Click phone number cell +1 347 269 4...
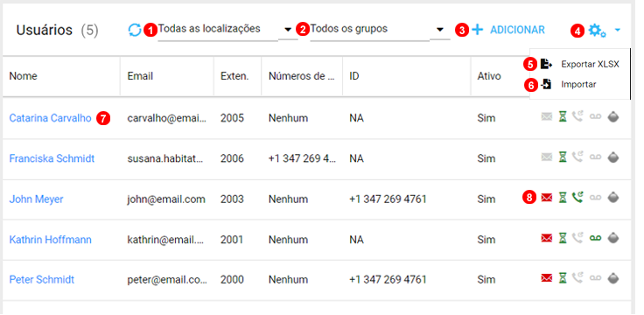 303,158
